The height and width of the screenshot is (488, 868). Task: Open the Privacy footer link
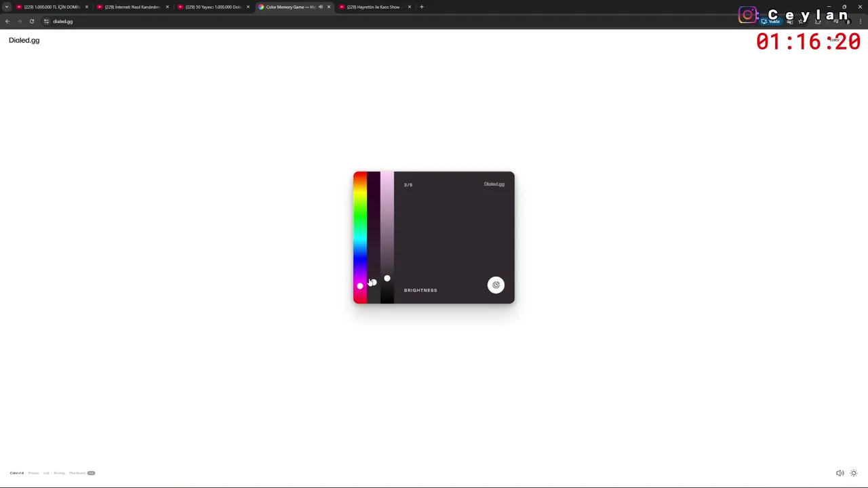pos(33,473)
